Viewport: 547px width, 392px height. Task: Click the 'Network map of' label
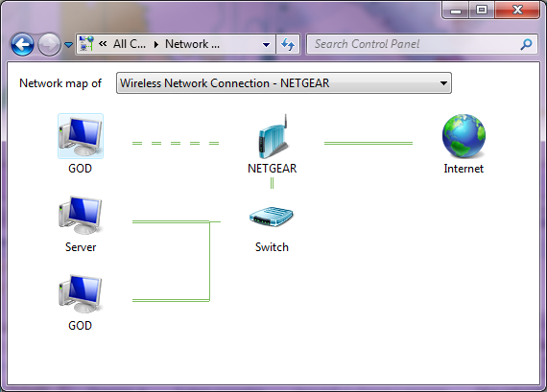(60, 83)
